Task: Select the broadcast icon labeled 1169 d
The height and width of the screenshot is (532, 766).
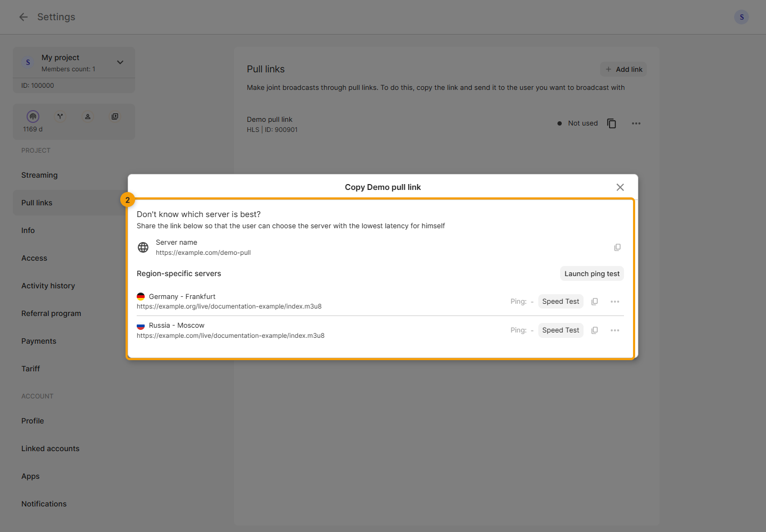Action: tap(33, 117)
